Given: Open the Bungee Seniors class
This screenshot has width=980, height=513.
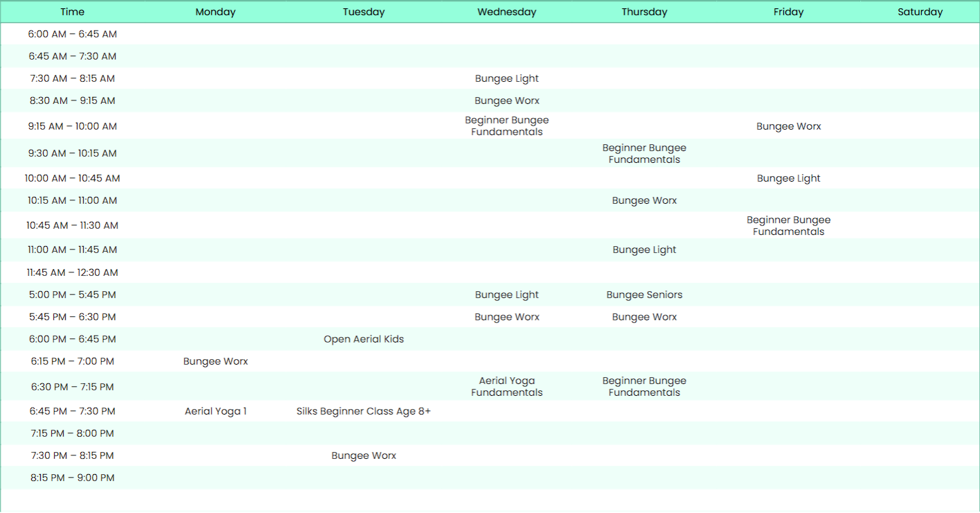Looking at the screenshot, I should point(644,295).
